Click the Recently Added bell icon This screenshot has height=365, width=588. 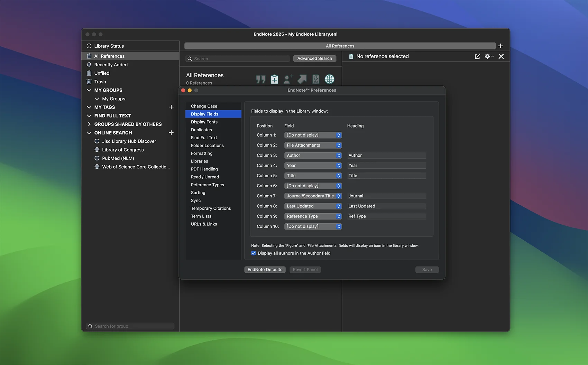(x=89, y=65)
